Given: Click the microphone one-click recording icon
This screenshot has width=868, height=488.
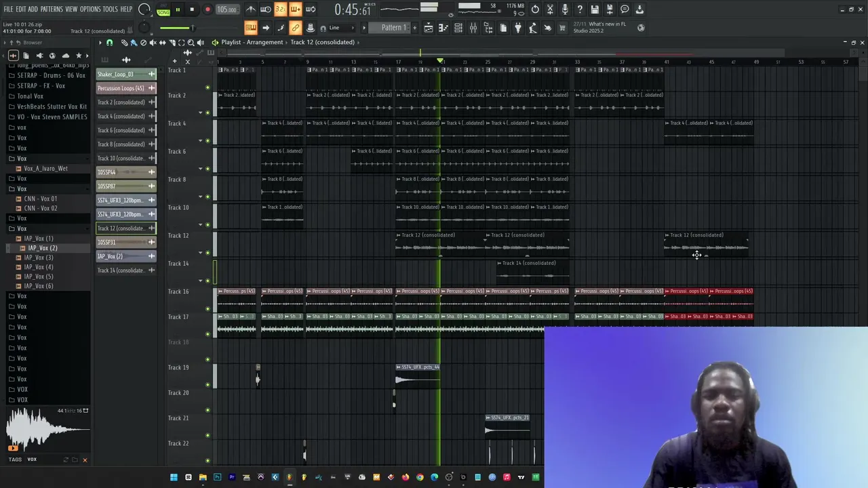Looking at the screenshot, I should click(x=565, y=9).
